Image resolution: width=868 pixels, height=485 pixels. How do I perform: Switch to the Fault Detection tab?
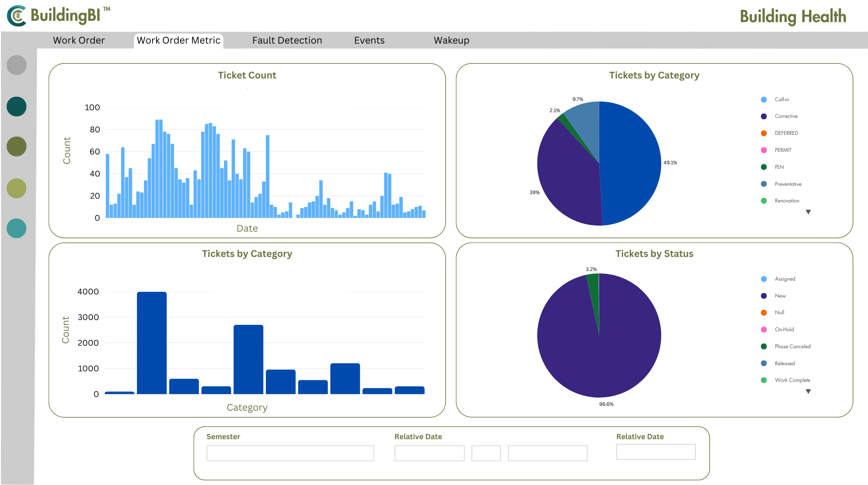[x=287, y=40]
